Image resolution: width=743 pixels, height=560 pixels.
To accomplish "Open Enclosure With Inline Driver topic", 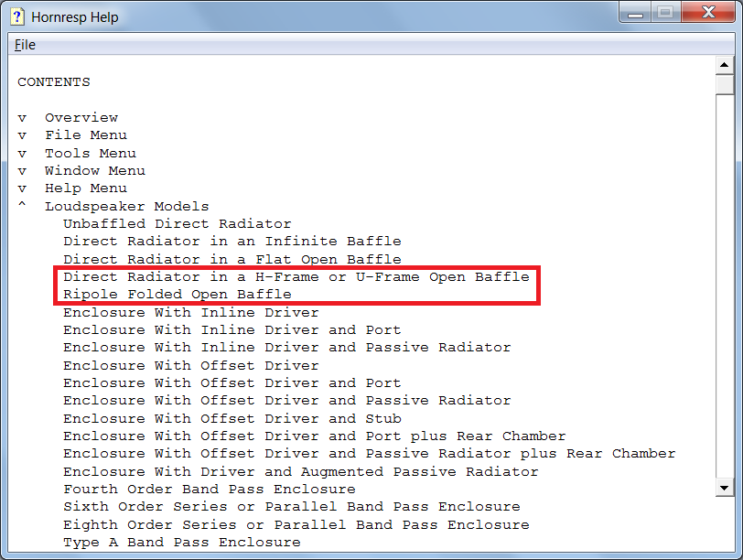I will 191,312.
